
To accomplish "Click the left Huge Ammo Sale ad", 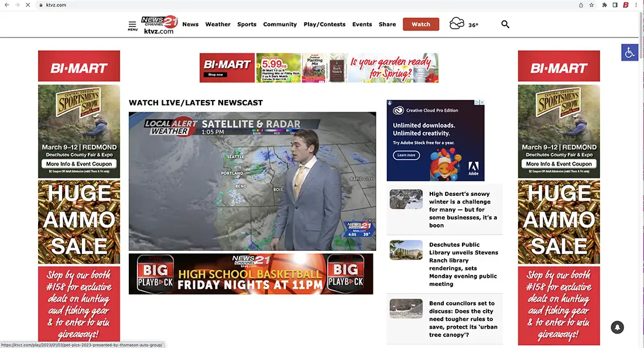I will coord(79,222).
